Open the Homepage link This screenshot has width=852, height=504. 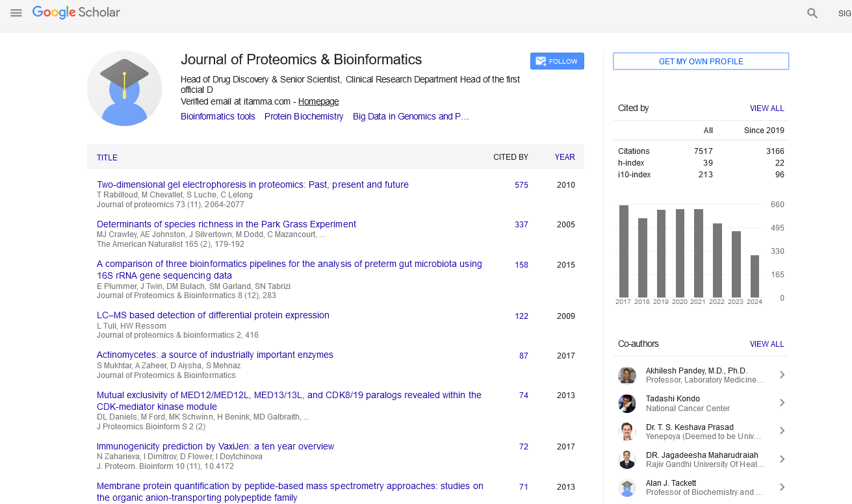(x=318, y=102)
